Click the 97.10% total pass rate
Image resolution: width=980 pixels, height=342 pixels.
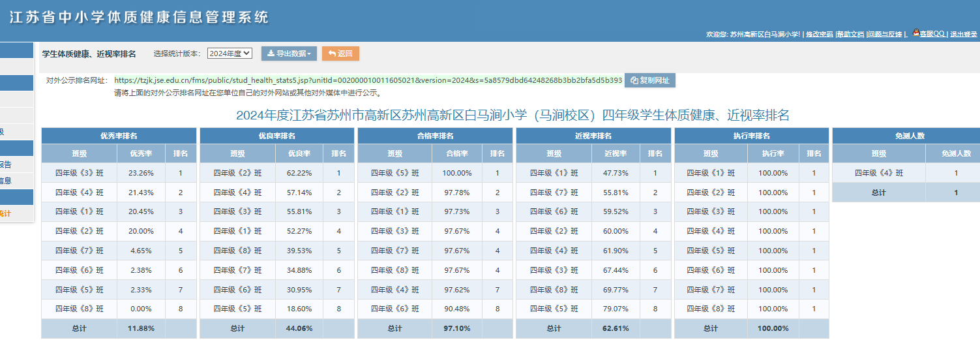pos(457,328)
